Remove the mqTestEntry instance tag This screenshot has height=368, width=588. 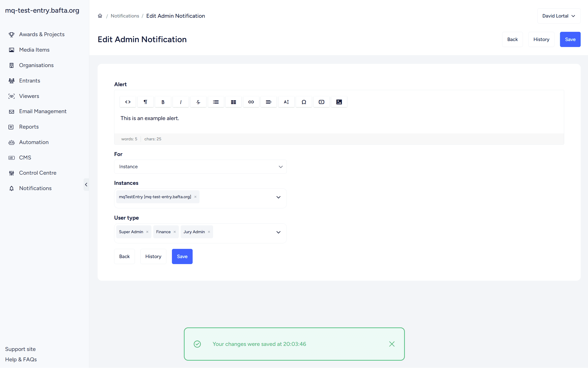pyautogui.click(x=195, y=197)
